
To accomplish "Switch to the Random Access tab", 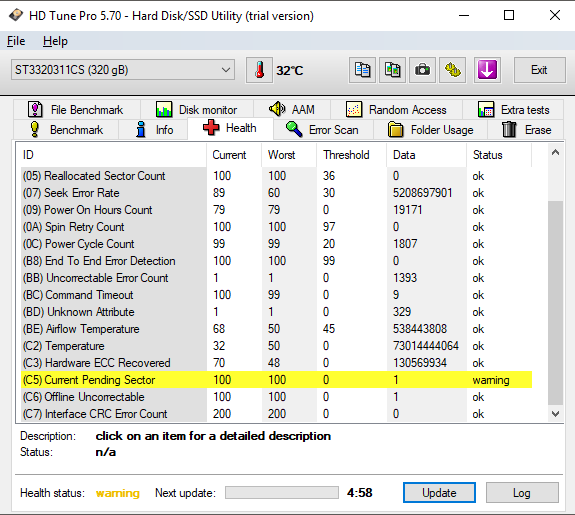I will click(x=396, y=109).
